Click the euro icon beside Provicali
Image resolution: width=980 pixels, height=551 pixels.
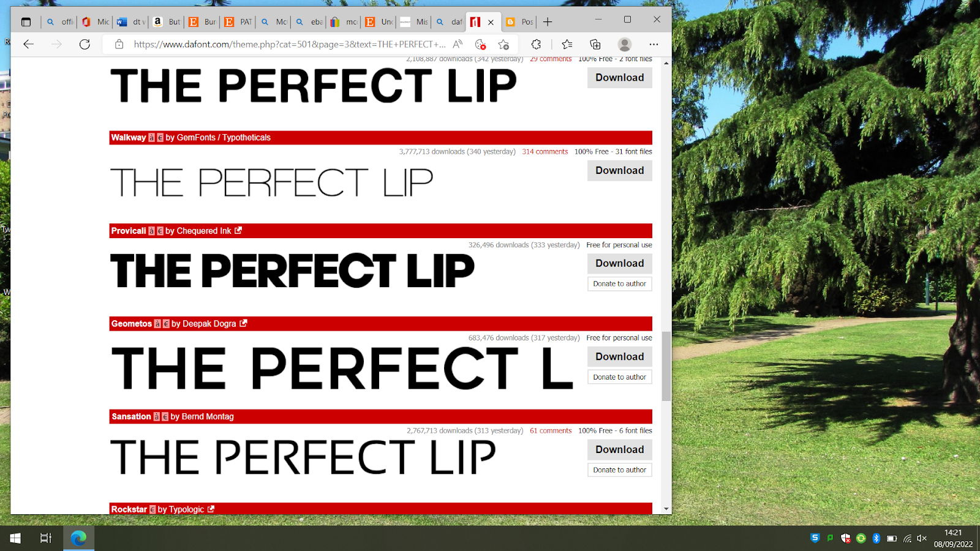[160, 231]
